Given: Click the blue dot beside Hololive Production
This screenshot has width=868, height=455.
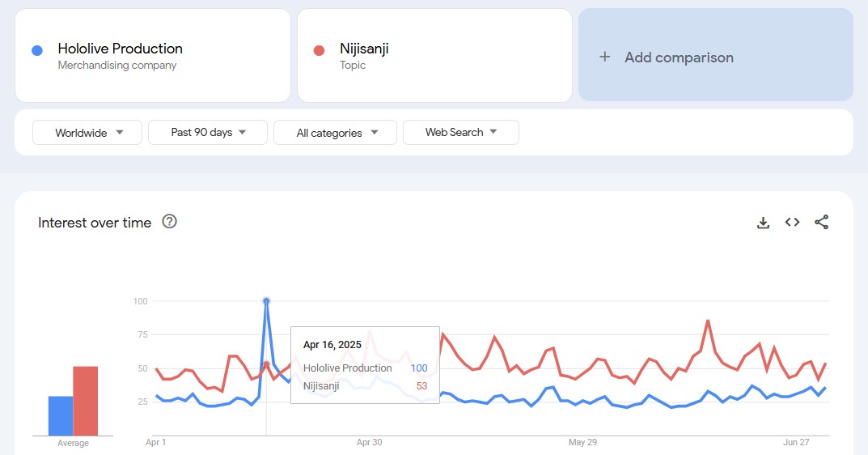Looking at the screenshot, I should [37, 50].
